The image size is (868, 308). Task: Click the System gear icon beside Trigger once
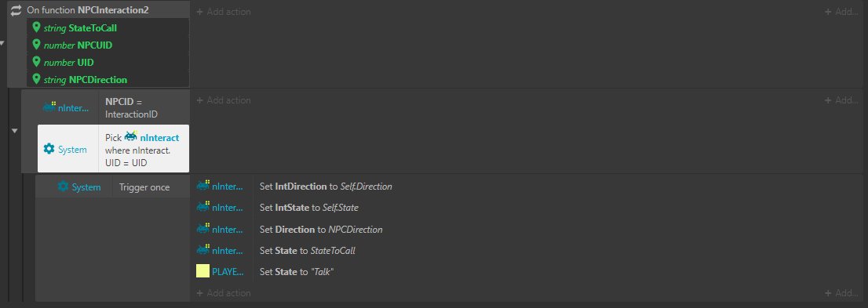click(x=63, y=187)
